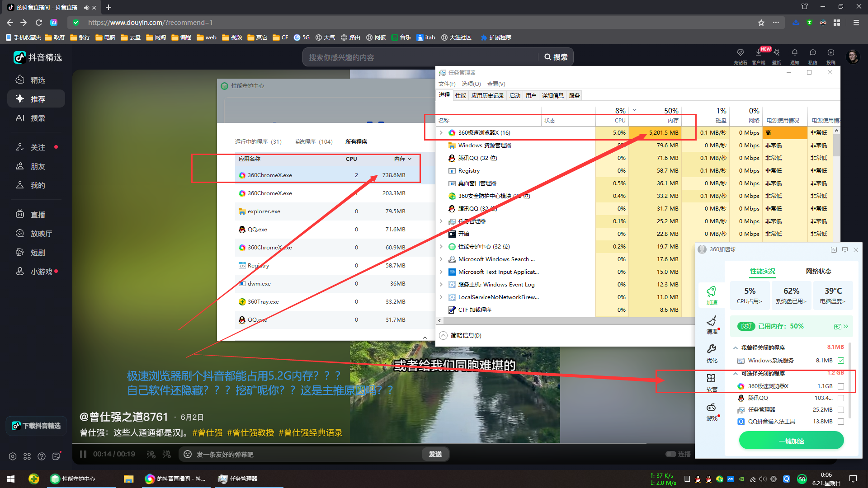The image size is (868, 488).
Task: Open the browser extensions grid icon
Action: 837,23
